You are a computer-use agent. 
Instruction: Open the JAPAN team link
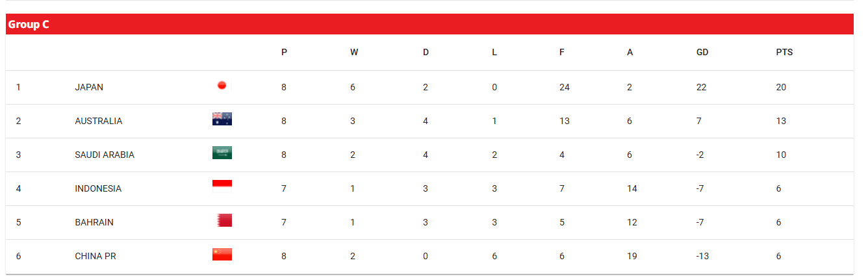pos(89,87)
